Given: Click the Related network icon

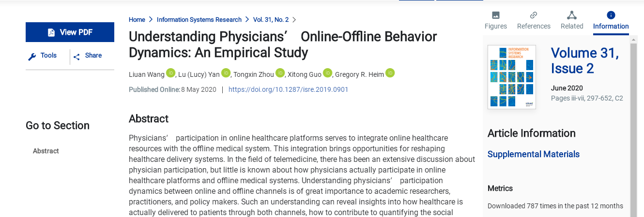Looking at the screenshot, I should click(x=572, y=15).
